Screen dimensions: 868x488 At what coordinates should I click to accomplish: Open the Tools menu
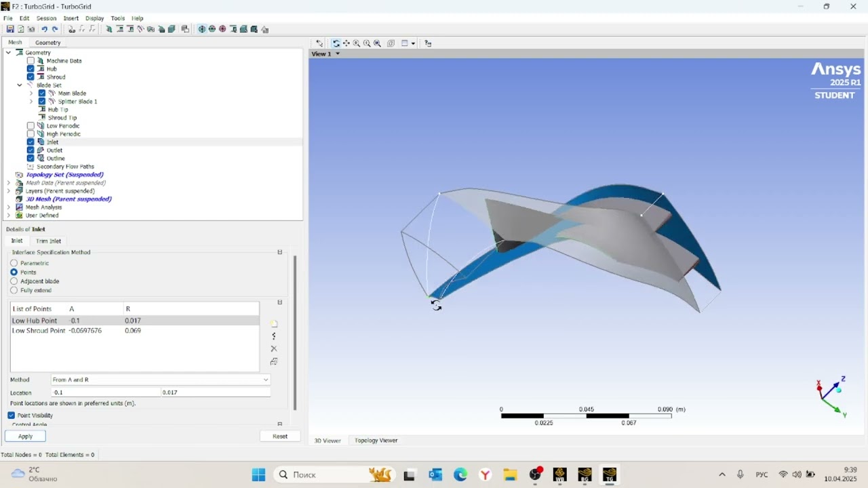118,18
